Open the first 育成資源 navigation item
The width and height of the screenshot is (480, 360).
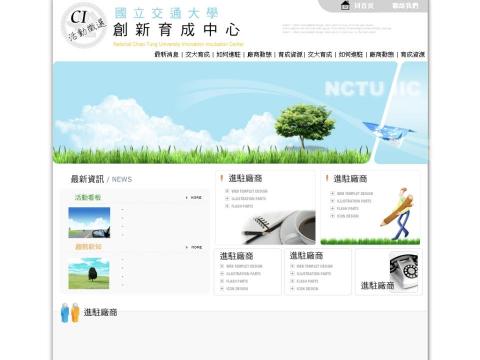(x=290, y=54)
